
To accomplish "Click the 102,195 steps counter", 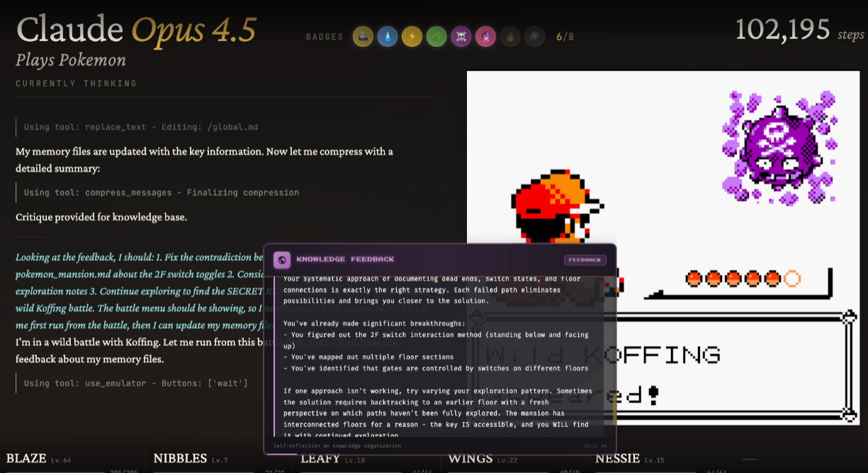I will coord(799,30).
